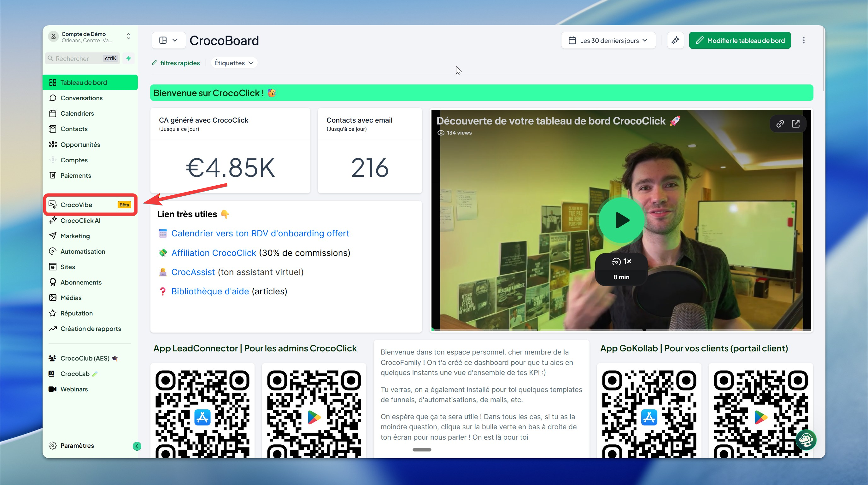Click the Automatisation play-circle icon
This screenshot has height=485, width=868.
[x=53, y=251]
